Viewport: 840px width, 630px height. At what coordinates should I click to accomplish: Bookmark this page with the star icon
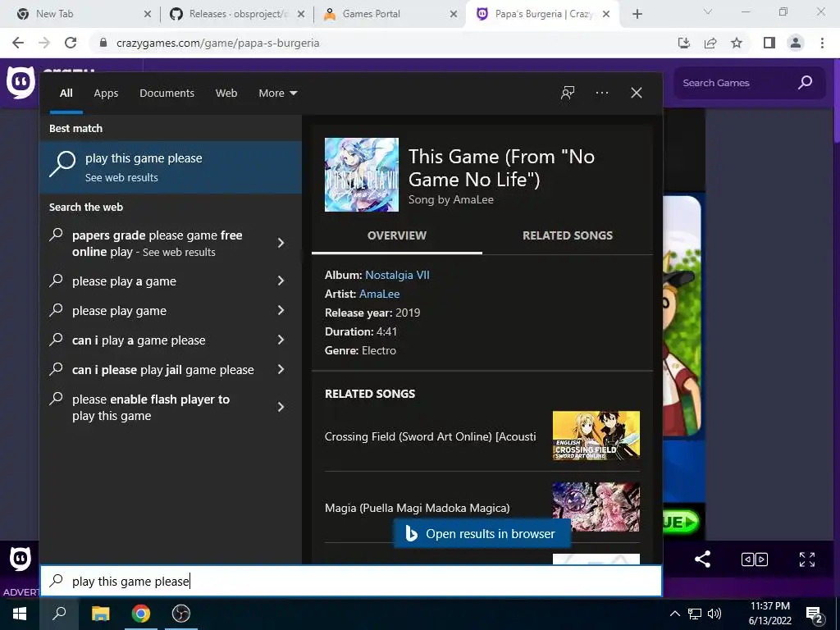(737, 43)
